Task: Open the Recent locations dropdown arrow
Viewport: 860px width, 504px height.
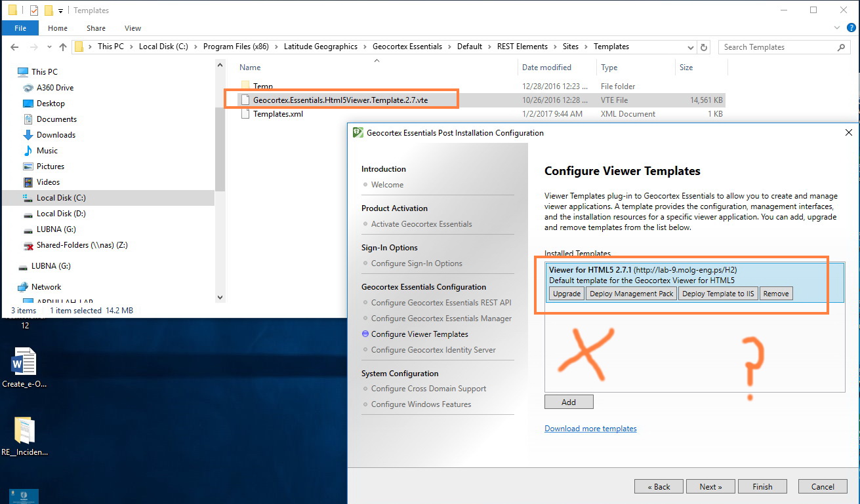Action: [48, 47]
